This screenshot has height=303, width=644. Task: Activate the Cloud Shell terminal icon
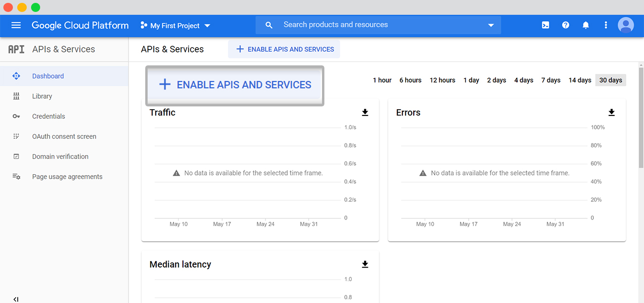546,25
